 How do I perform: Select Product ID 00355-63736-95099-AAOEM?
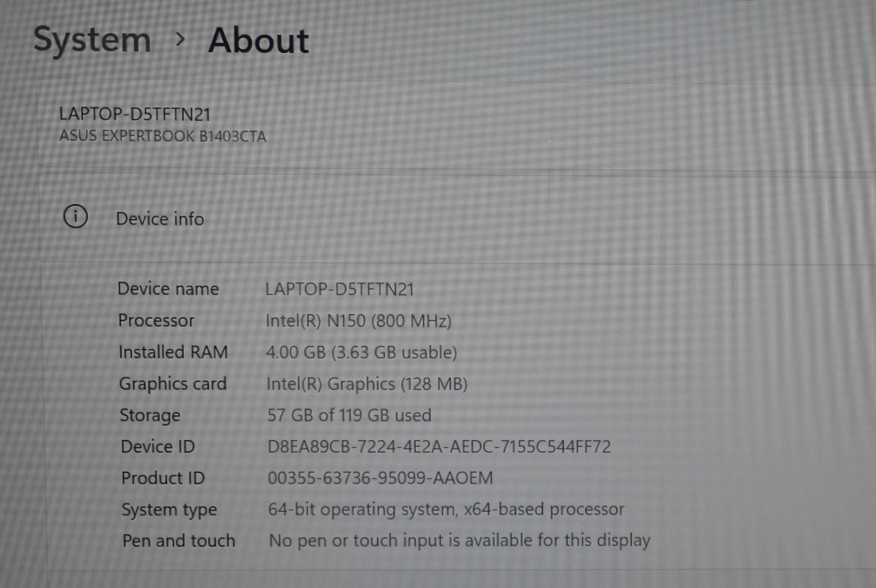(380, 478)
